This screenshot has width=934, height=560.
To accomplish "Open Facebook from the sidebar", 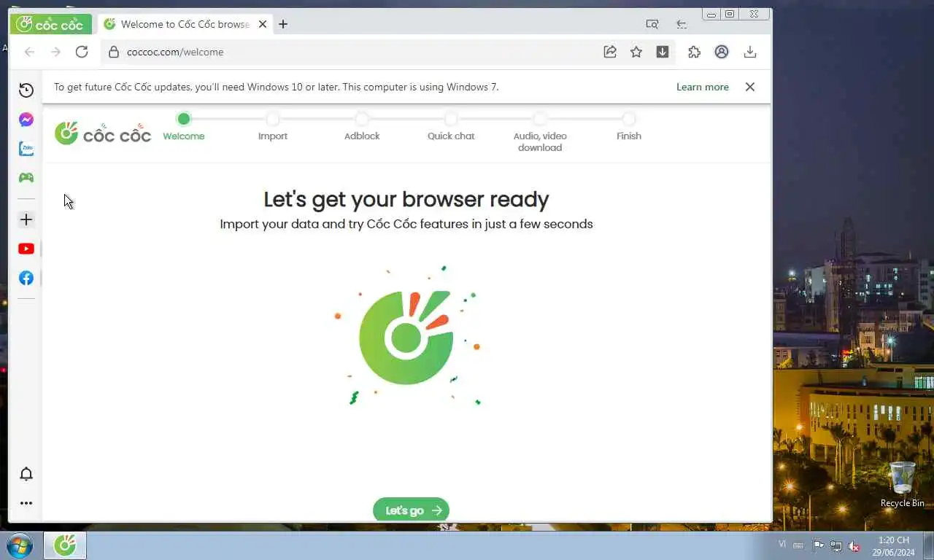I will pos(26,278).
